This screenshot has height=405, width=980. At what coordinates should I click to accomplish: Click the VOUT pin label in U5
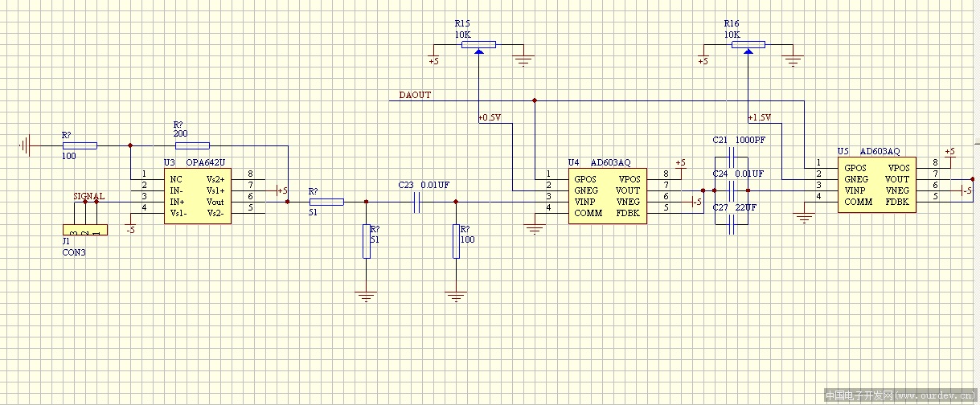(x=898, y=179)
